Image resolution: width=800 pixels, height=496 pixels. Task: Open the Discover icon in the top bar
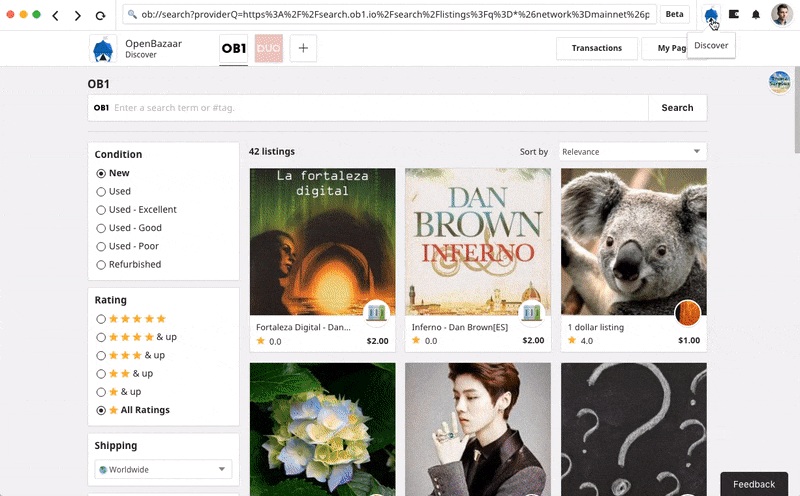711,14
